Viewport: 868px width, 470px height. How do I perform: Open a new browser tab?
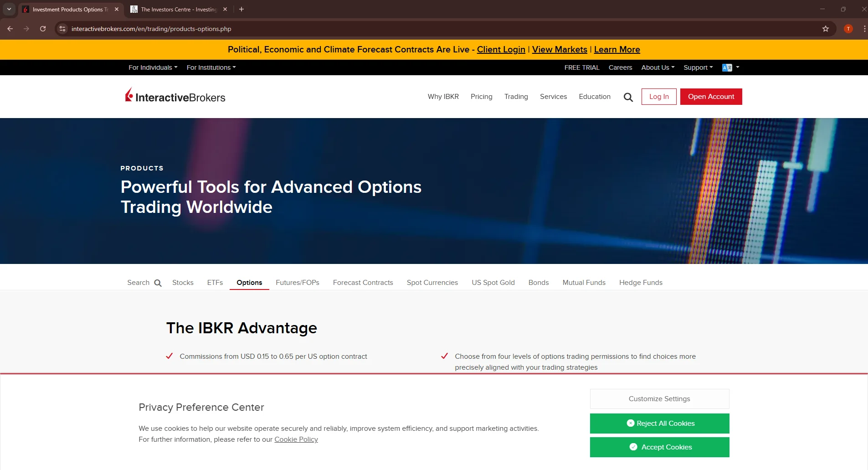(x=241, y=9)
